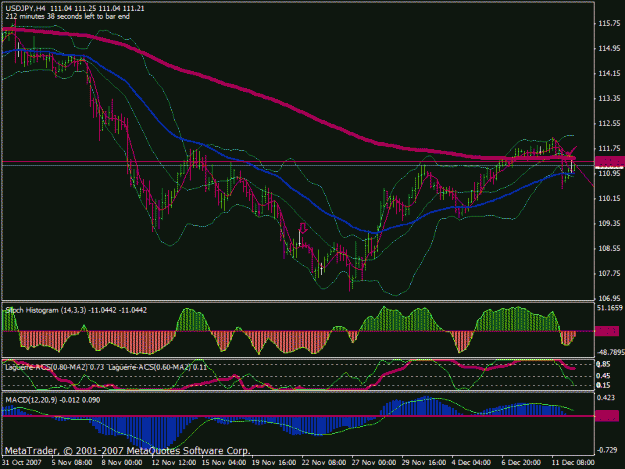
Task: Click the magenta current price tag on the price axis
Action: (x=610, y=161)
